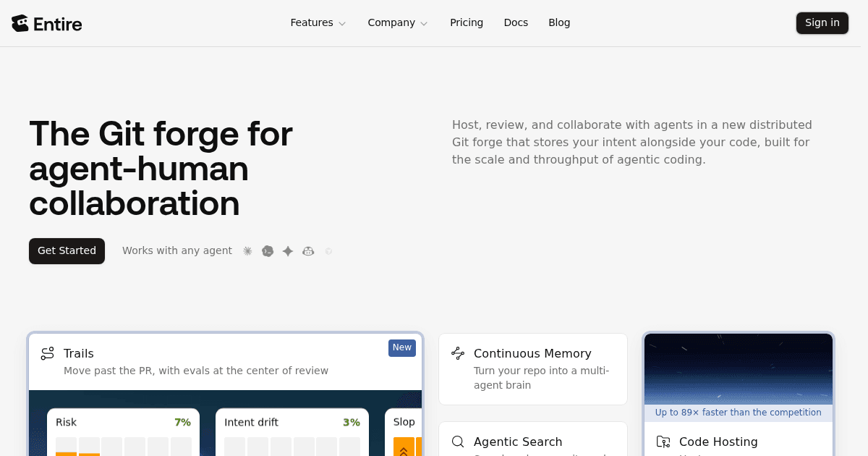Click the Code Hosting folder icon
The image size is (868, 456).
click(x=663, y=442)
